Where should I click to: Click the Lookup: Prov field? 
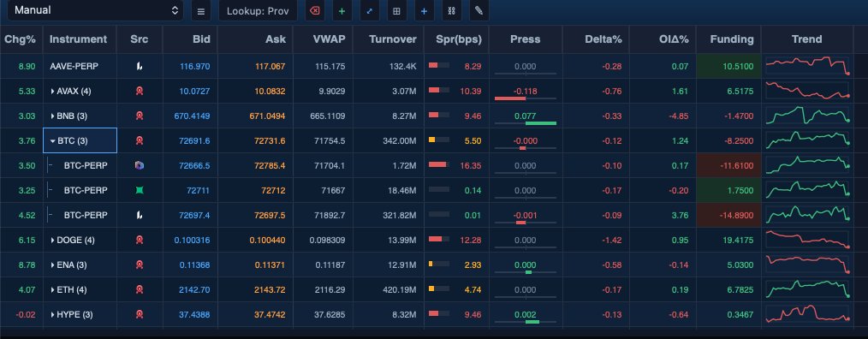[x=258, y=10]
